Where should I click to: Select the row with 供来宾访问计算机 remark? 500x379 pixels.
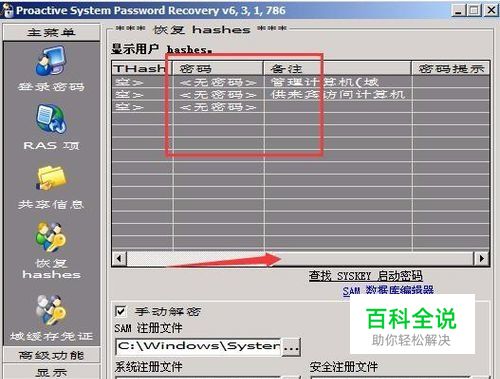pyautogui.click(x=301, y=95)
